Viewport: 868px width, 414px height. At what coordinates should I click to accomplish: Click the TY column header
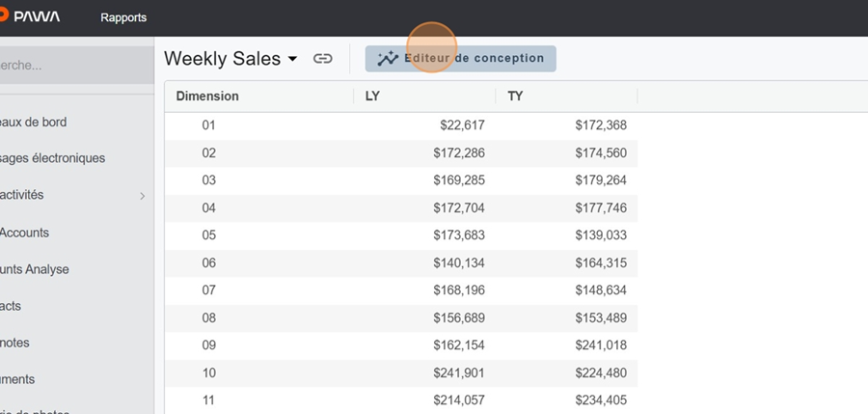tap(515, 97)
